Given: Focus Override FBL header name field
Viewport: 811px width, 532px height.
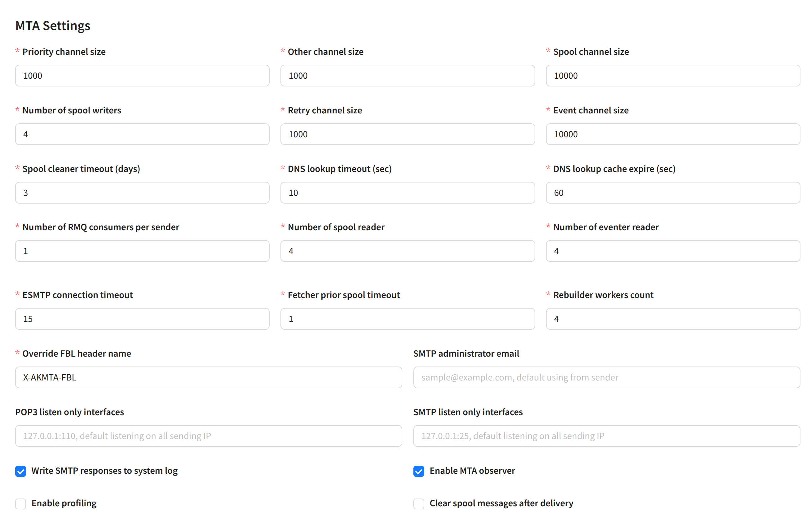Looking at the screenshot, I should [208, 377].
